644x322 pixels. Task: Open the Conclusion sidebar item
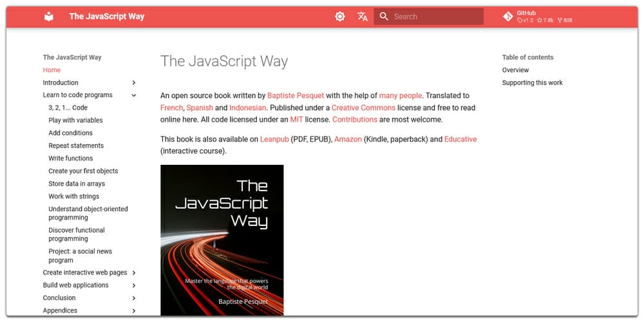pos(59,298)
